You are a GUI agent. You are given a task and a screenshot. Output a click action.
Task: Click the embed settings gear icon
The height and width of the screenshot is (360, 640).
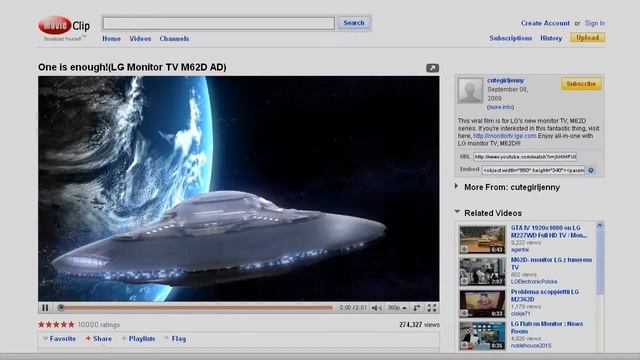(591, 170)
